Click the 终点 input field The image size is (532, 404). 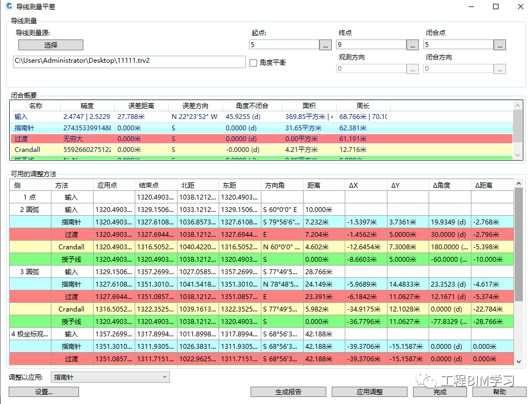click(371, 44)
